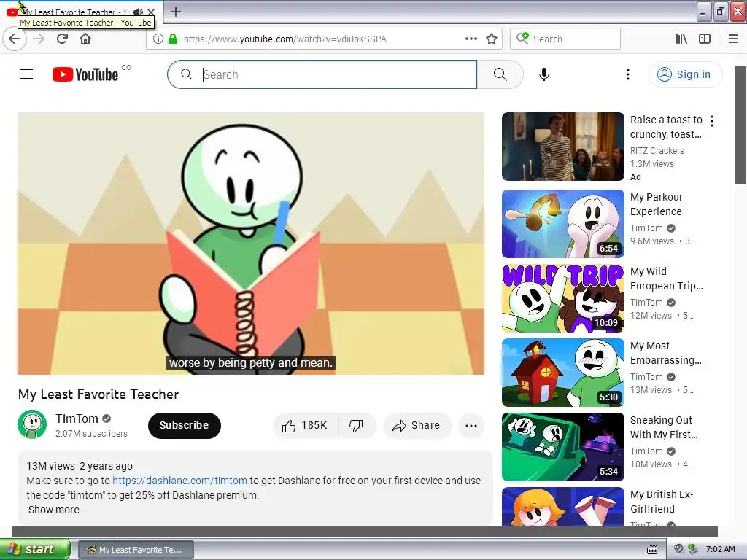This screenshot has width=747, height=560.
Task: Open My Most Embarrassing thumbnail
Action: [562, 373]
